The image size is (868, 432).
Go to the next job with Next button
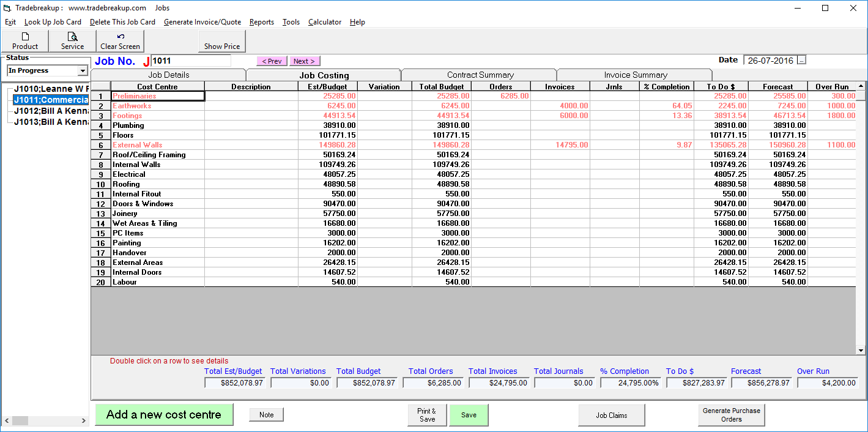(304, 61)
